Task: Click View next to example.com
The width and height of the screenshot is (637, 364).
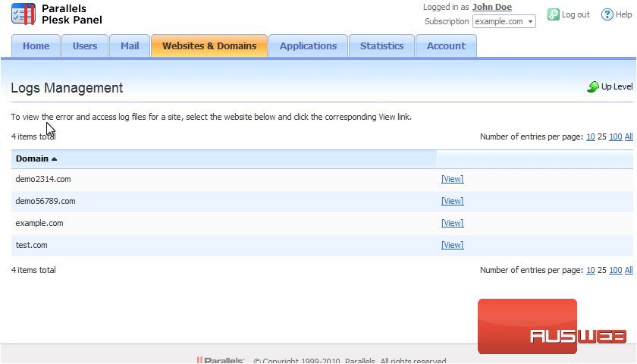Action: coord(452,224)
